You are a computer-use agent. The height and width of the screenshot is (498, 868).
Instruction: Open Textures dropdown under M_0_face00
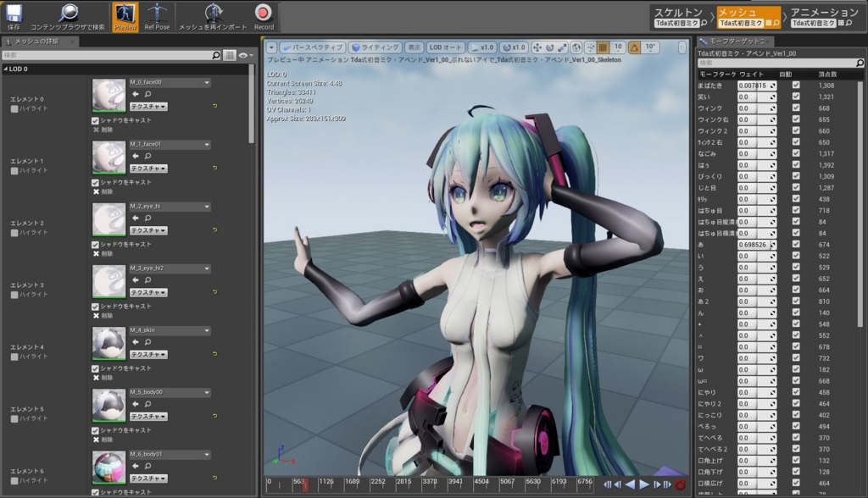point(148,106)
